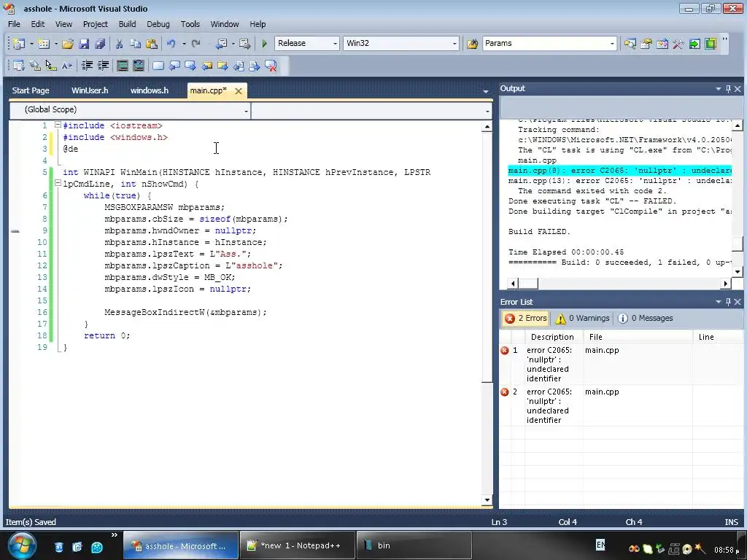Undo the last edit with the toolbar icon

point(171,44)
